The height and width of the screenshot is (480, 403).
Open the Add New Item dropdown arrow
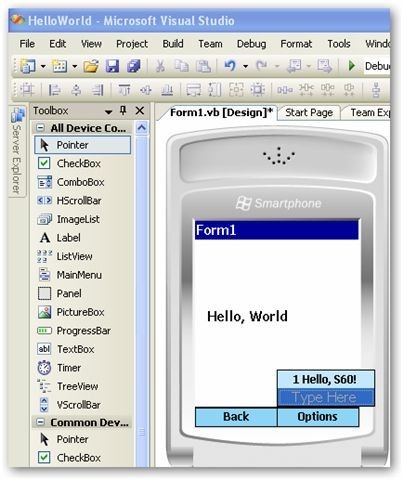pos(75,66)
